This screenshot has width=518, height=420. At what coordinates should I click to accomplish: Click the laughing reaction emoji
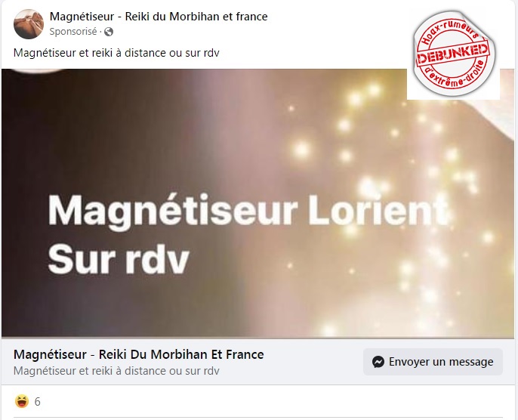pyautogui.click(x=21, y=402)
